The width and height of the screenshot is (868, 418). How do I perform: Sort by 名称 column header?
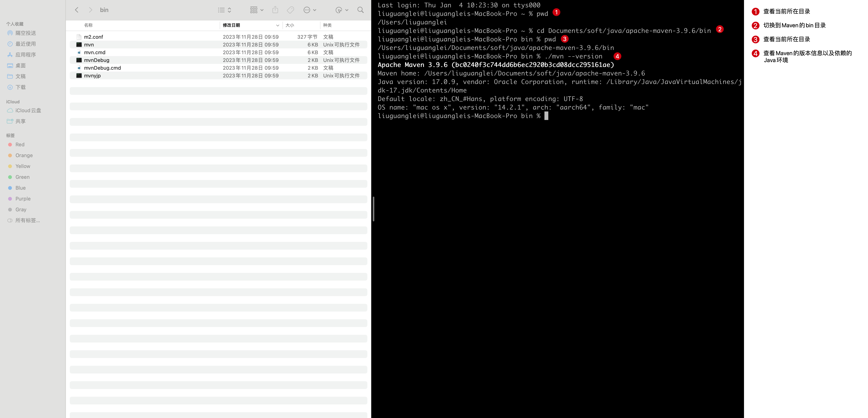pos(88,25)
